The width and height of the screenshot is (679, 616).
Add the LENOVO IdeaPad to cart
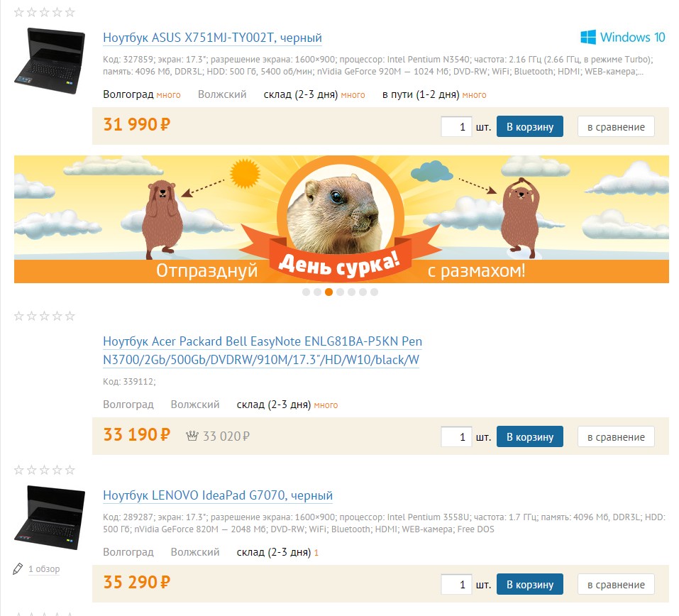pyautogui.click(x=529, y=584)
